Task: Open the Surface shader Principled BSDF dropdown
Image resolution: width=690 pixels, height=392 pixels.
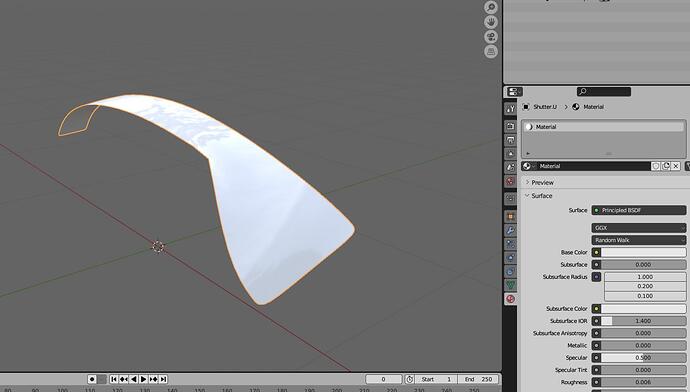Action: click(x=639, y=210)
